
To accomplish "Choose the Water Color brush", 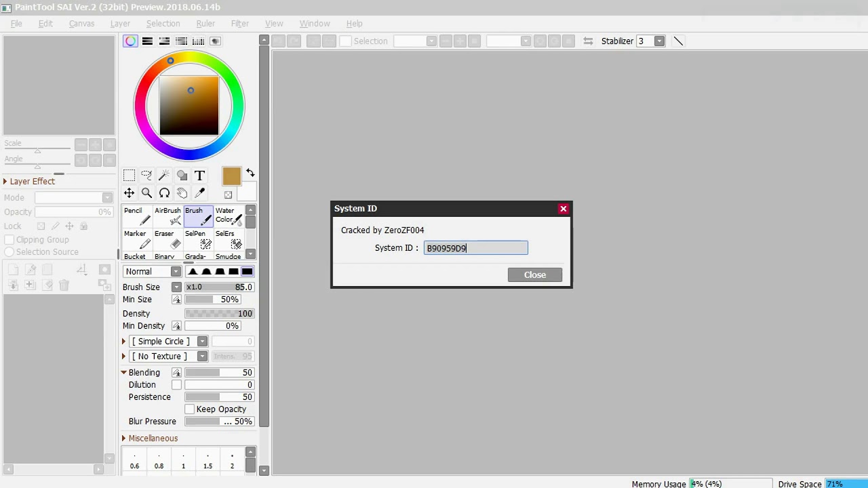I will pos(229,216).
